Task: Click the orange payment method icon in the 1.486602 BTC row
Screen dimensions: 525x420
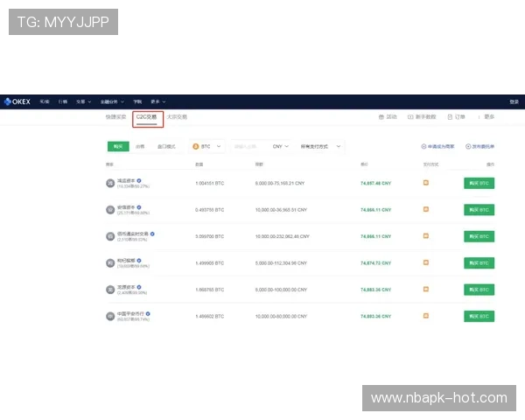Action: click(x=426, y=316)
